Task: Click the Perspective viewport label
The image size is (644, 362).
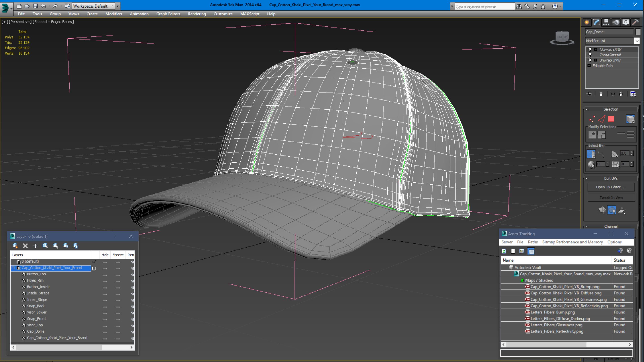Action: [x=20, y=22]
